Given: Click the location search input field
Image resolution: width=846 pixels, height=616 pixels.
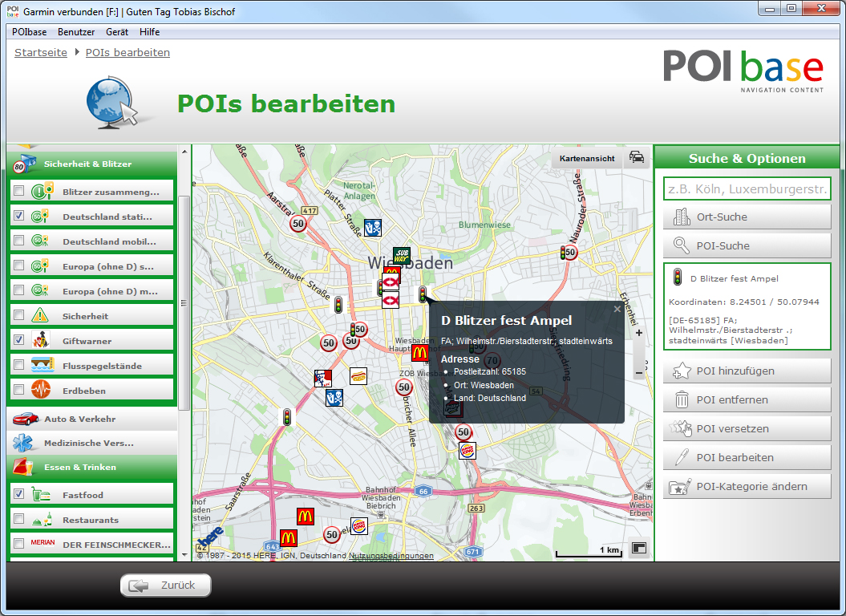Looking at the screenshot, I should (x=747, y=189).
